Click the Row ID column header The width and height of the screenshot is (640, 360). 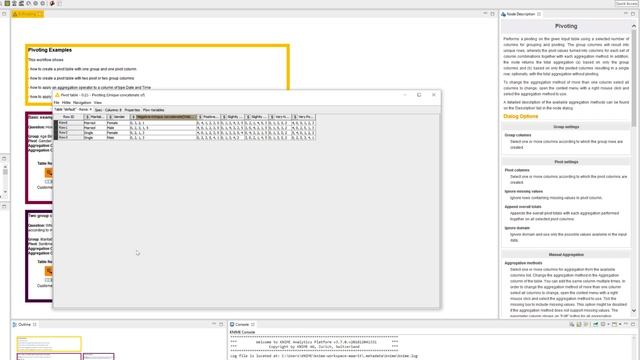[69, 117]
